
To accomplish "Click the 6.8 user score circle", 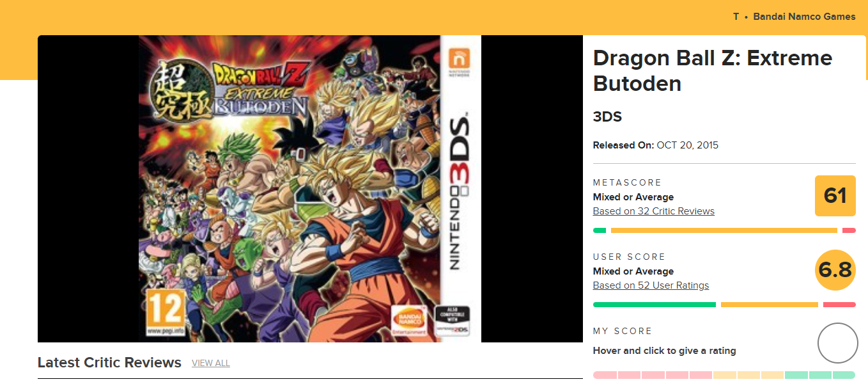I will [x=835, y=270].
